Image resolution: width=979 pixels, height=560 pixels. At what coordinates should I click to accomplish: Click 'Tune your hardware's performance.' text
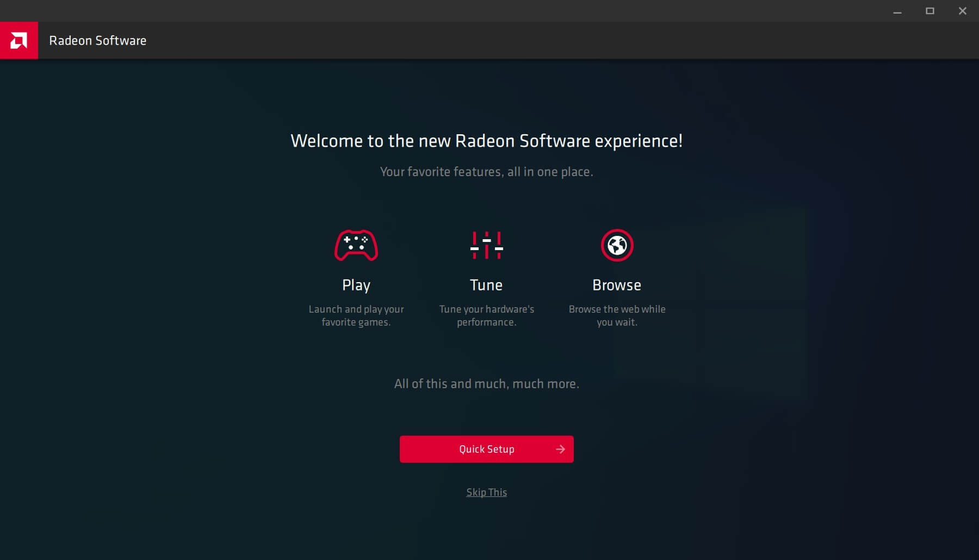pyautogui.click(x=487, y=315)
